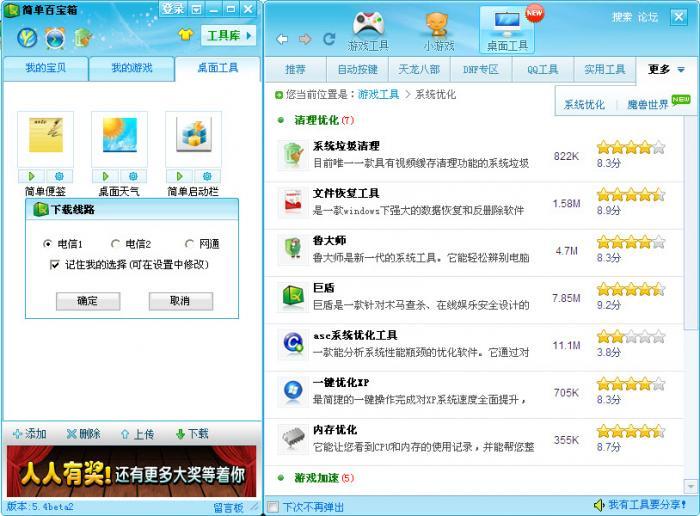This screenshot has width=700, height=516.
Task: Click the 系统垃圾清理 trash can icon
Action: [292, 155]
